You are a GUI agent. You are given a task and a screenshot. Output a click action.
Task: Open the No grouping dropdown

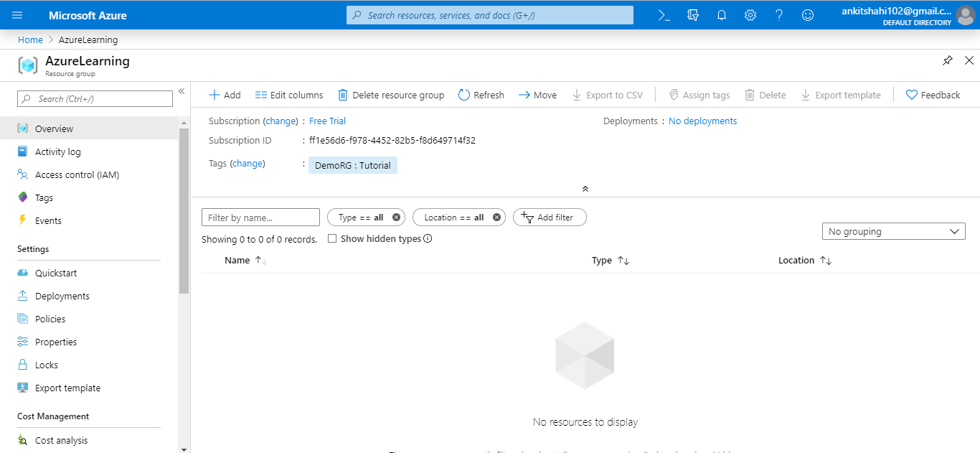(x=893, y=232)
